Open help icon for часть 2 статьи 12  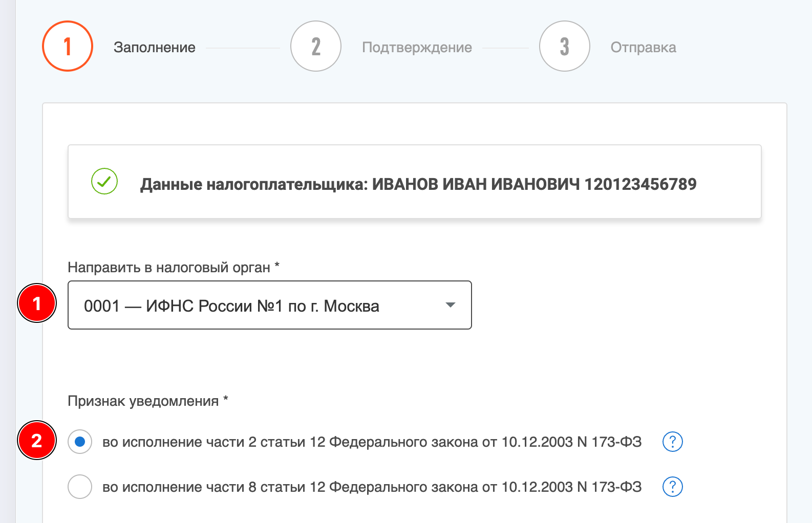[673, 442]
